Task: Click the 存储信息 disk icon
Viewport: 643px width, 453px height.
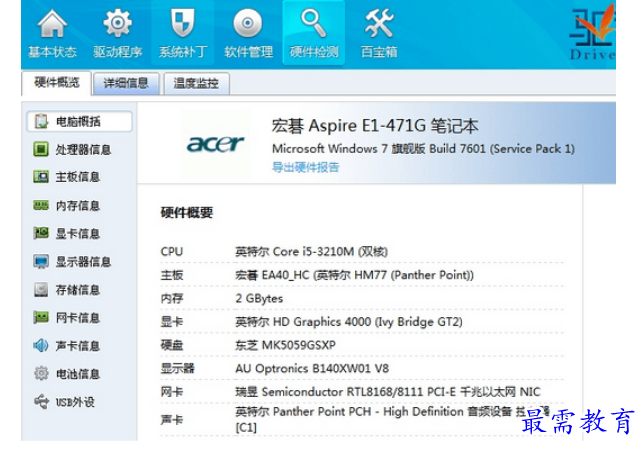Action: (x=41, y=290)
